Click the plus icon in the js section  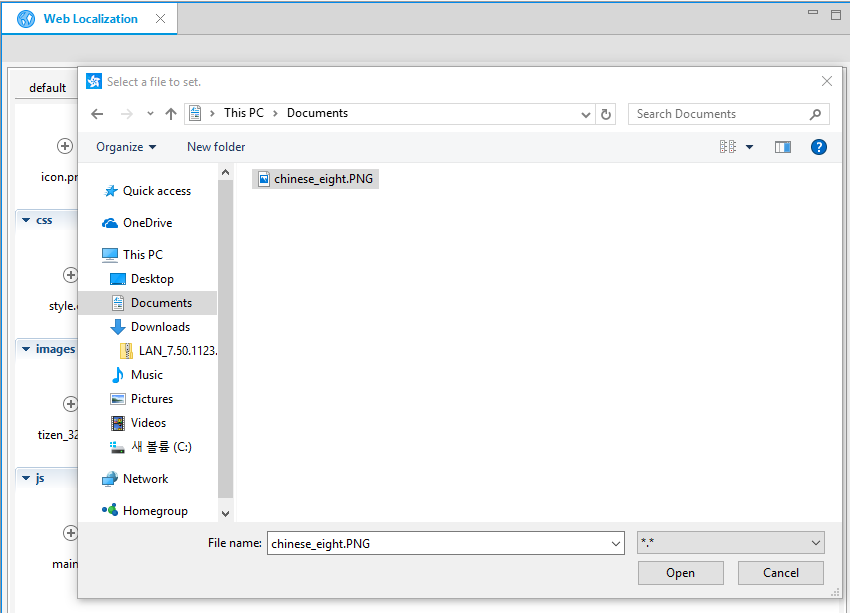[x=70, y=532]
